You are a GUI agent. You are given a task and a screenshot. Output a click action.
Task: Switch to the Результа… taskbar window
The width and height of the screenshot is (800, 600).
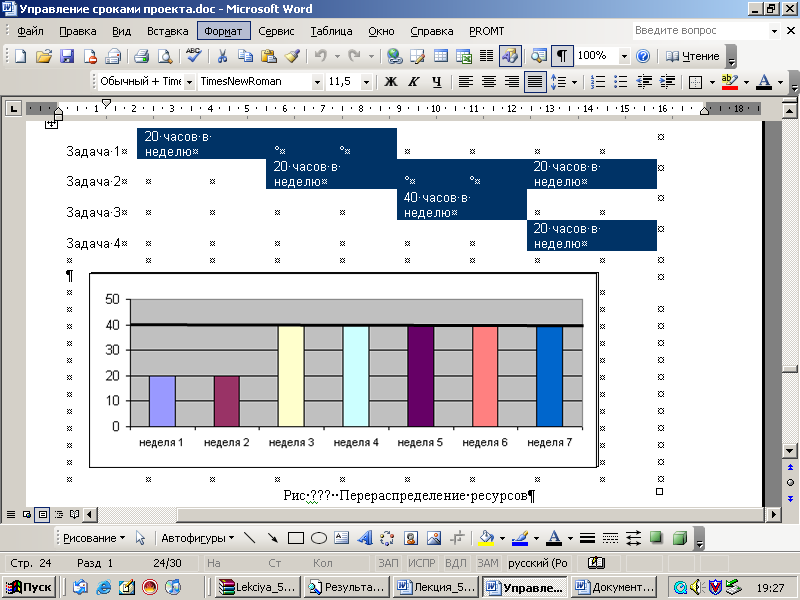click(x=346, y=587)
